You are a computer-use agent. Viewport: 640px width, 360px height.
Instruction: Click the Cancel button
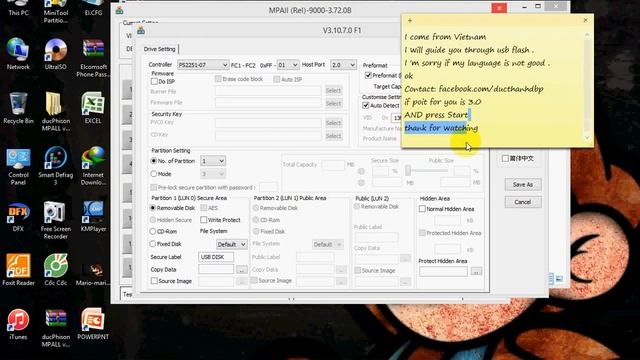click(x=523, y=202)
